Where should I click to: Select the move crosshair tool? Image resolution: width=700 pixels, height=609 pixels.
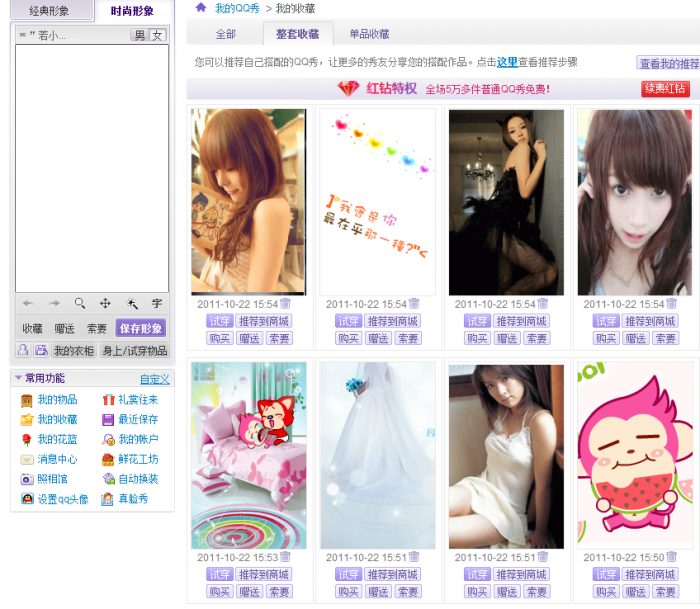(105, 304)
